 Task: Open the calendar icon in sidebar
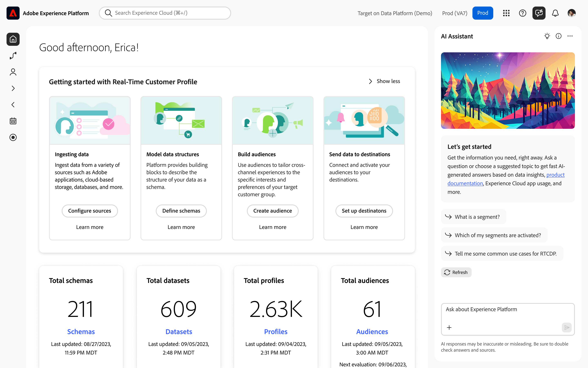click(13, 121)
